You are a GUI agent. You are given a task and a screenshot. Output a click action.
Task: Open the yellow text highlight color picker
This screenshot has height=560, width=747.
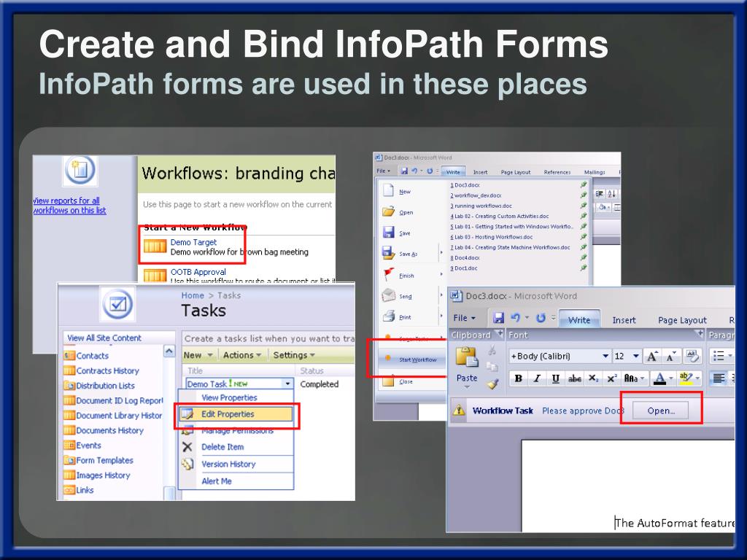(x=686, y=378)
